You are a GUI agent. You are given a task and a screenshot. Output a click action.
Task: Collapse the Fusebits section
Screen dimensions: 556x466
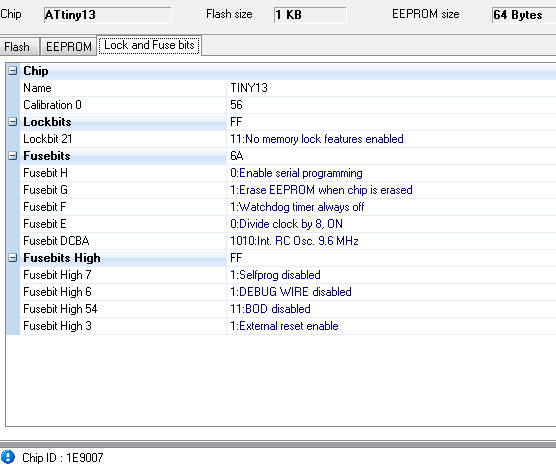[12, 156]
